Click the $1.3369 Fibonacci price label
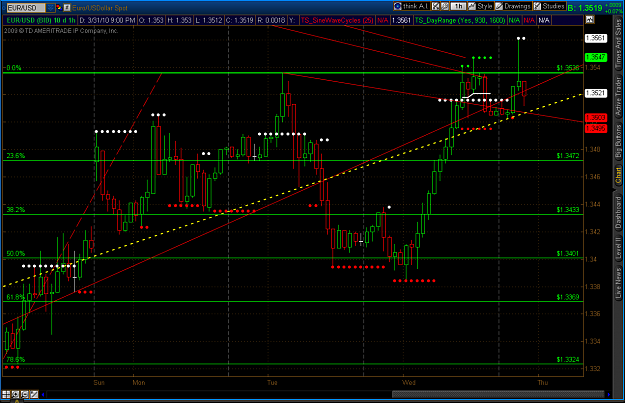625x403 pixels. pos(568,297)
